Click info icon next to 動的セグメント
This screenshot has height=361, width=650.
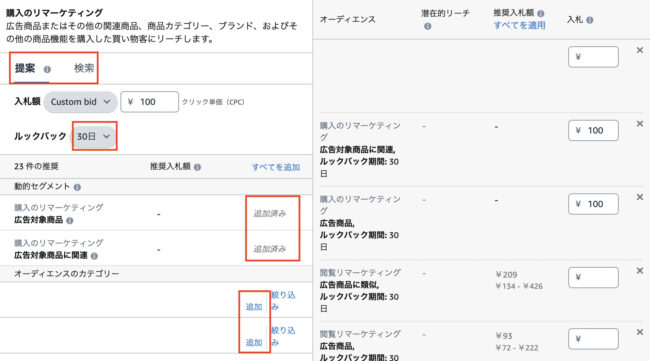77,187
